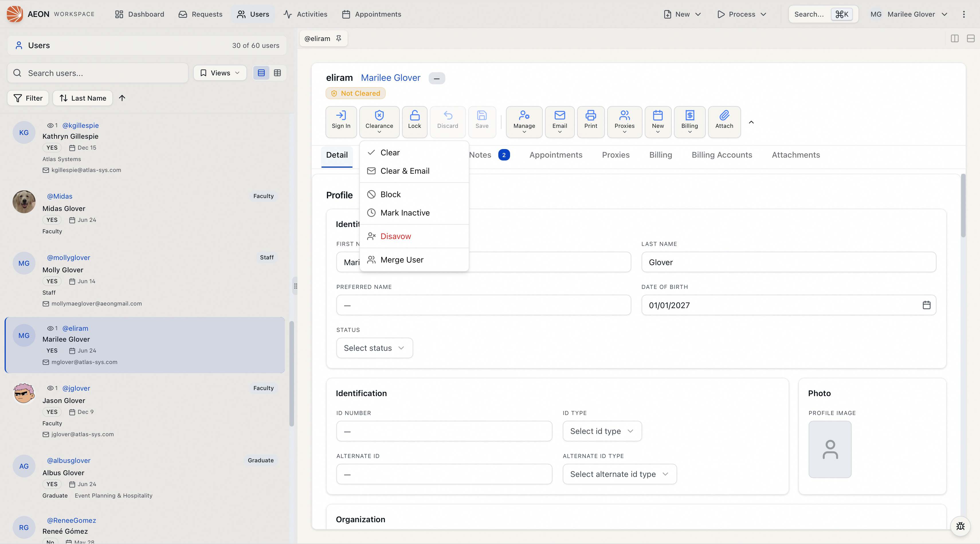Image resolution: width=980 pixels, height=544 pixels.
Task: Choose Clear & Email menu item
Action: point(414,171)
